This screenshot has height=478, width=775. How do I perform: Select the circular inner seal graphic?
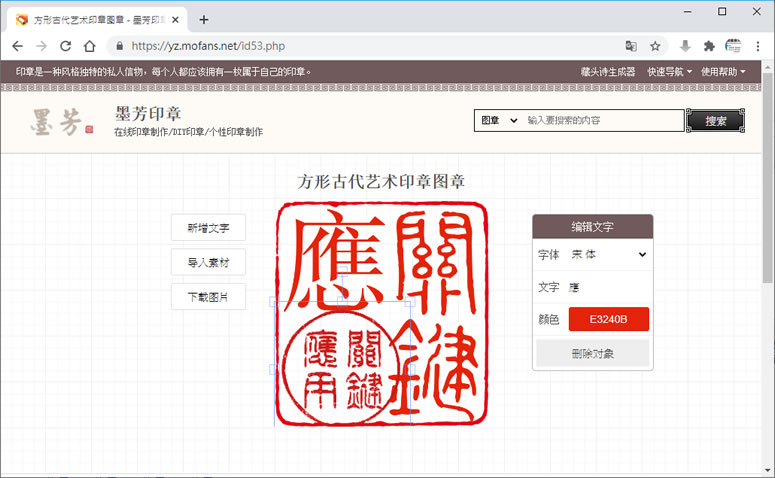[x=341, y=368]
